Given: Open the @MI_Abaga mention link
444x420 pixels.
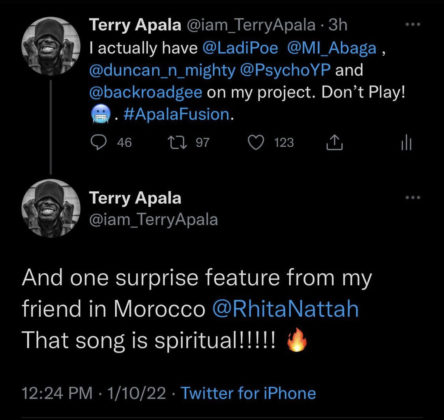Looking at the screenshot, I should [x=332, y=48].
